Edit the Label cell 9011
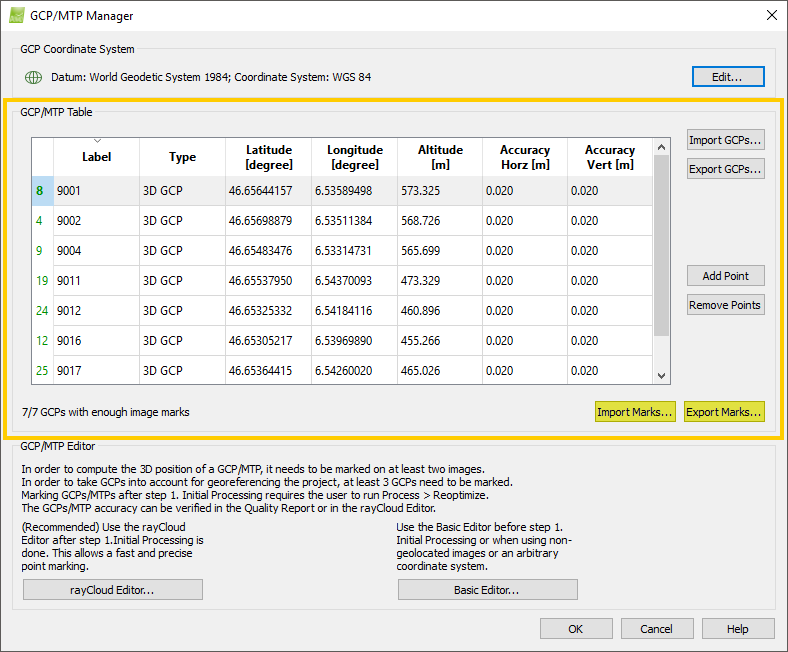Screen dimensions: 788x652 95,281
